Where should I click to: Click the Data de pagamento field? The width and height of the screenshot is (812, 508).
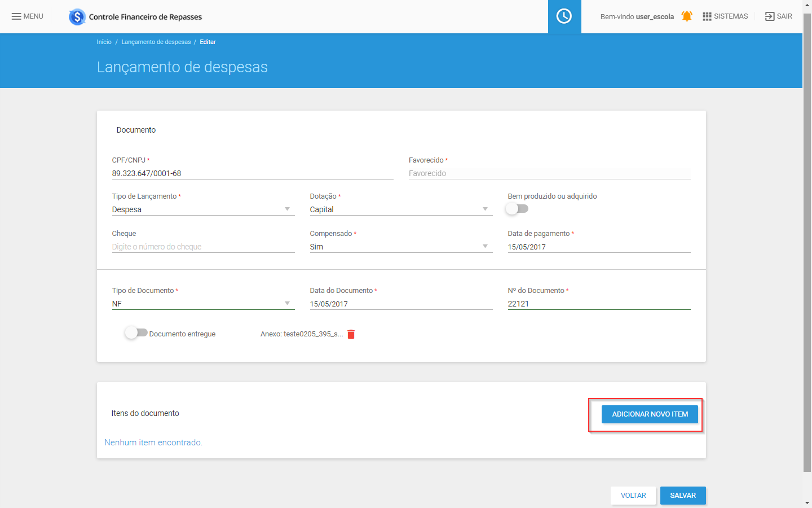point(598,247)
